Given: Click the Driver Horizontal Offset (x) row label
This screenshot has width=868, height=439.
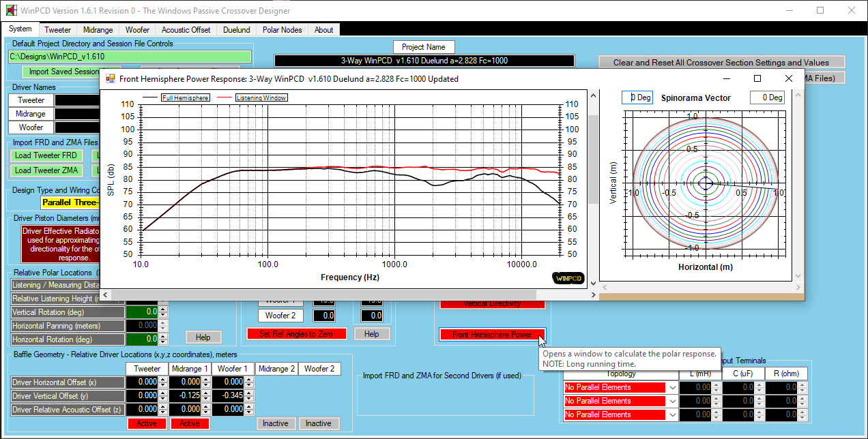Looking at the screenshot, I should pyautogui.click(x=68, y=382).
